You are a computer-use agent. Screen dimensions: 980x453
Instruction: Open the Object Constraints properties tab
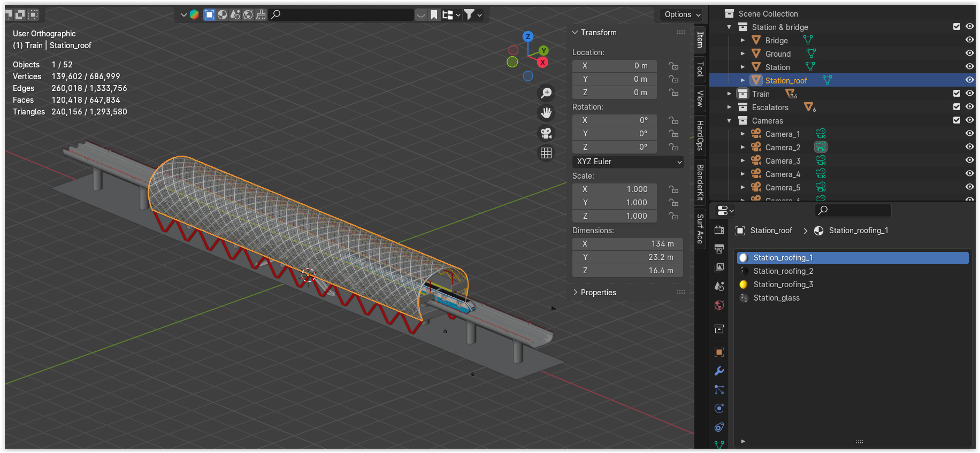(719, 427)
